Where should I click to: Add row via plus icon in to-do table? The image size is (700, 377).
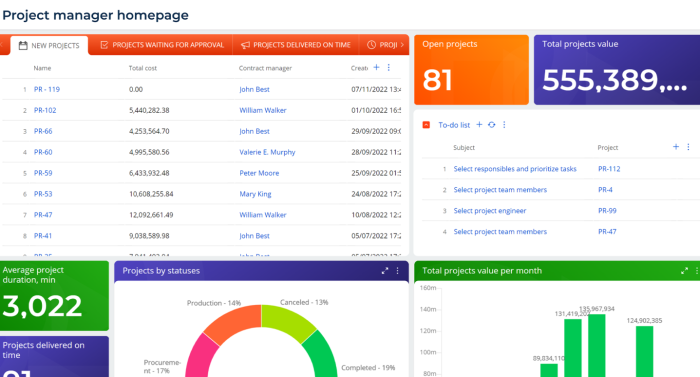coord(676,147)
